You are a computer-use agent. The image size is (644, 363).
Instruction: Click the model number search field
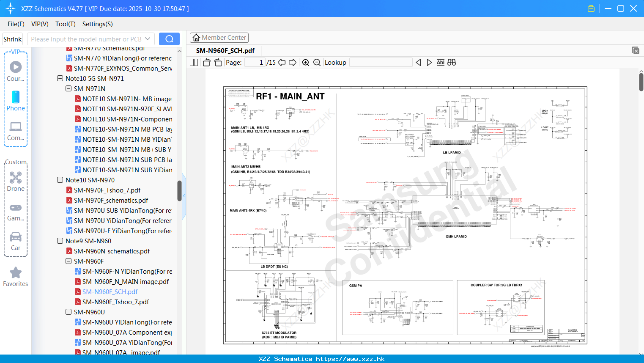coord(86,39)
